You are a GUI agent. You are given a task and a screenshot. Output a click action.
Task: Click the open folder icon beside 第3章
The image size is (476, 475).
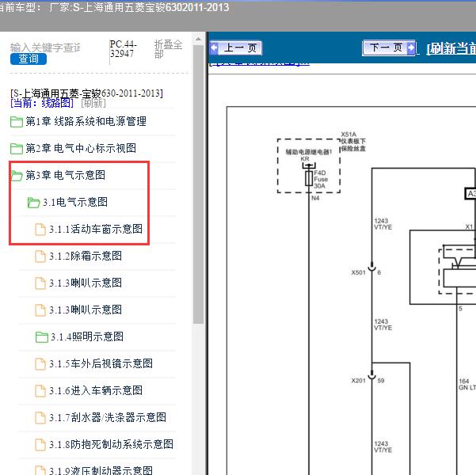pyautogui.click(x=17, y=176)
